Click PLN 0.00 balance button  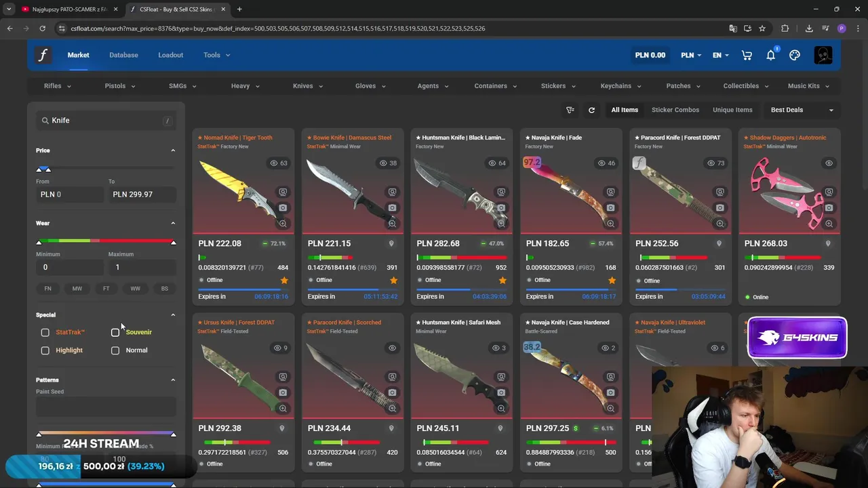pyautogui.click(x=650, y=55)
